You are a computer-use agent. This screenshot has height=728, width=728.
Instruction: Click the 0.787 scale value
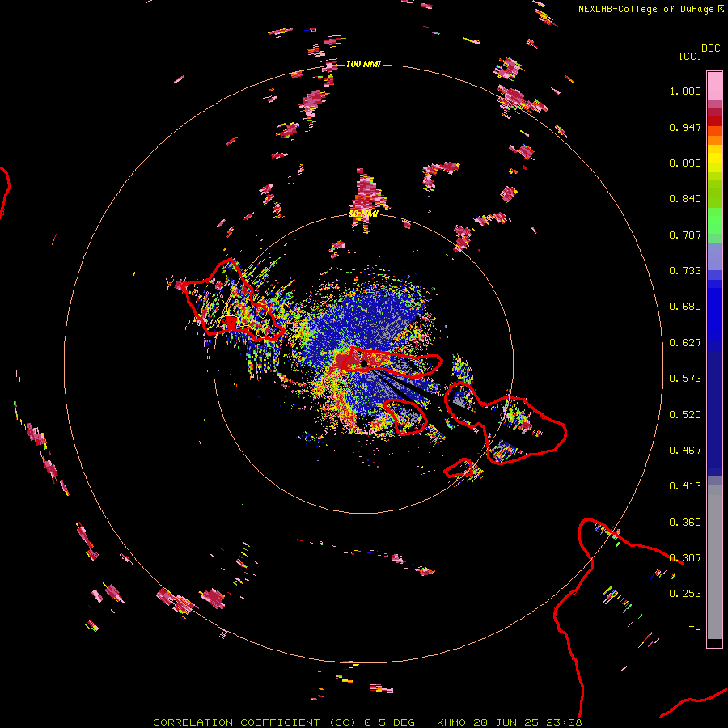pos(685,235)
